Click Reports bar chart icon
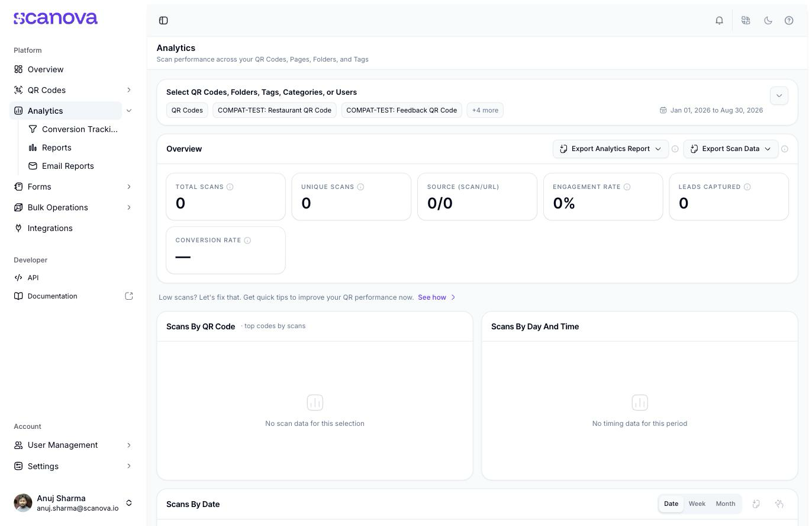The image size is (812, 526). 33,147
